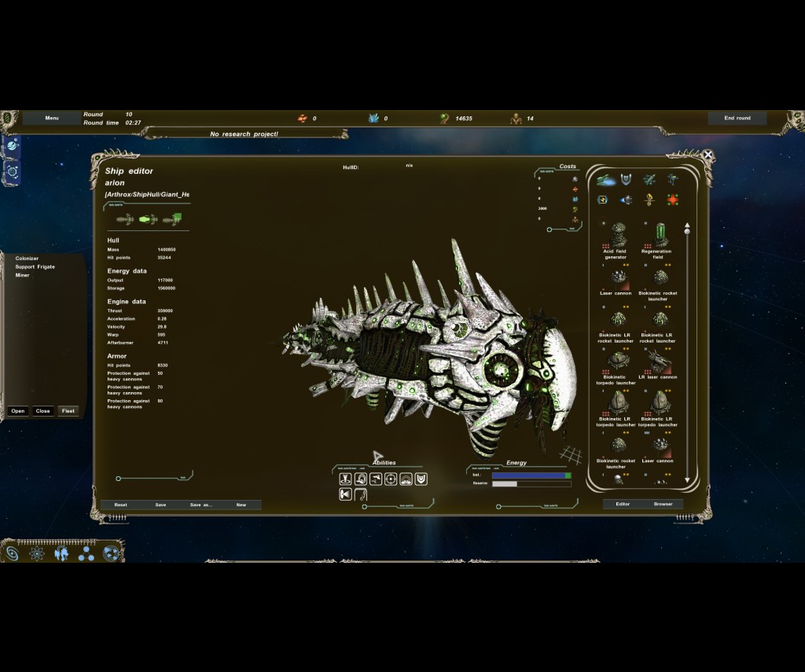Select the shield ability icon

(421, 479)
